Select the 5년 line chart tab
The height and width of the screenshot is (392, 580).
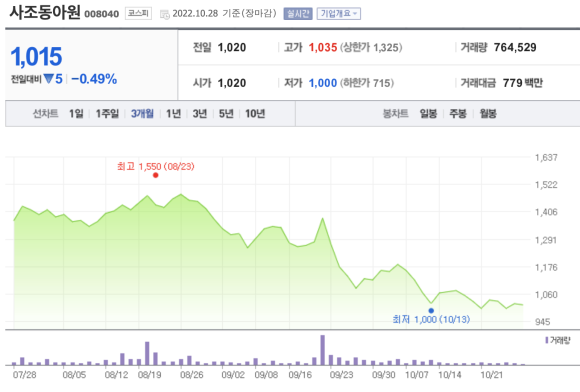coord(226,114)
